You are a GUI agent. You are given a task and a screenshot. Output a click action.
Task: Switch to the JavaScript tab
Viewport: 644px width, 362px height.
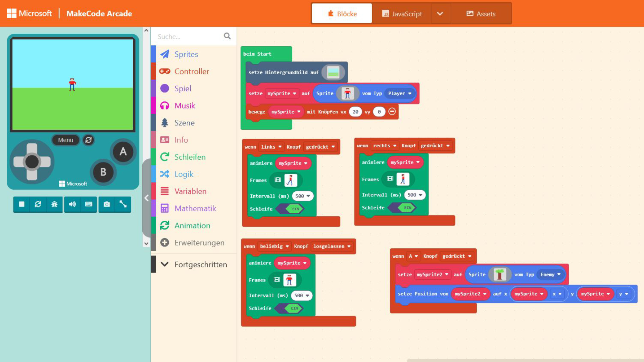(402, 14)
